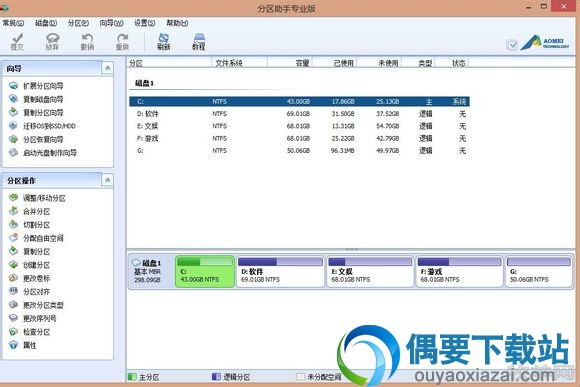Sort by the 未使用 column header
This screenshot has width=580, height=387.
(379, 63)
